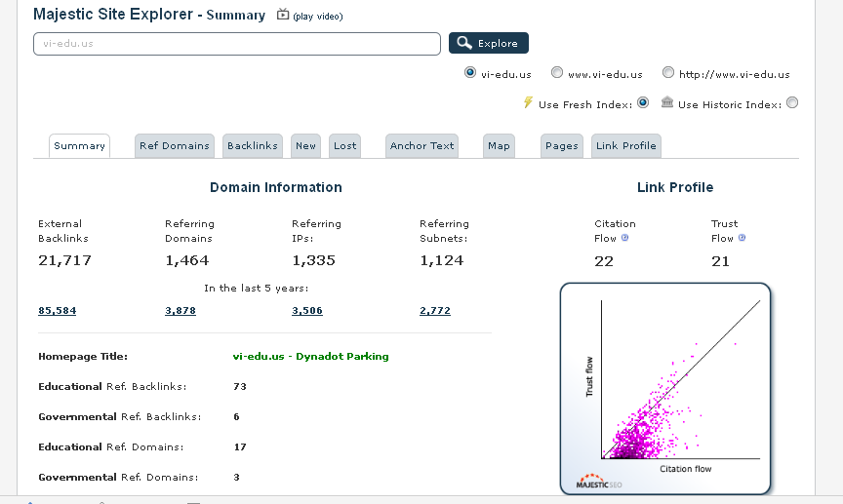This screenshot has width=843, height=504.
Task: Click the Majestic SEO logo in chart
Action: pos(599,482)
